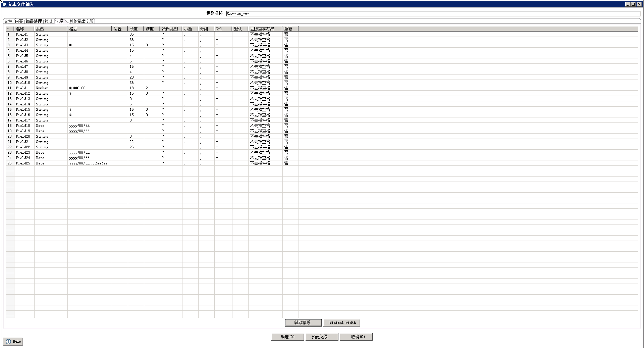Switch to the 内容 tab
The height and width of the screenshot is (348, 644).
[x=19, y=21]
